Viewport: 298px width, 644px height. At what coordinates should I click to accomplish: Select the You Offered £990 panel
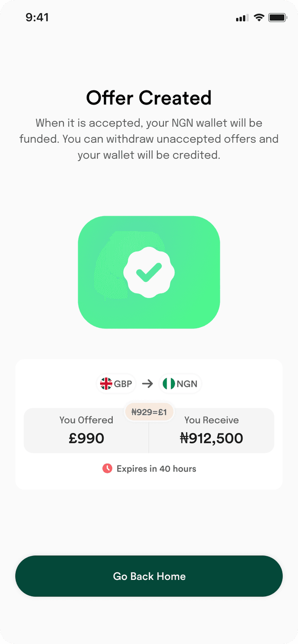tap(86, 431)
